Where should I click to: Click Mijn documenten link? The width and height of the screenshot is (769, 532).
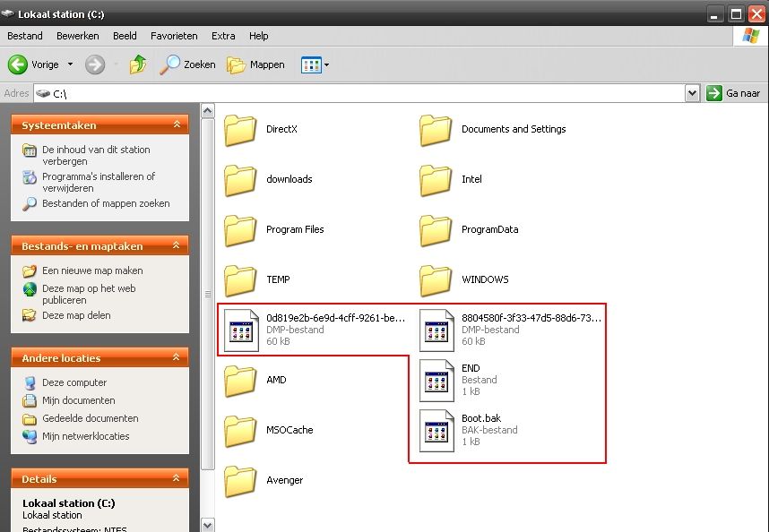pyautogui.click(x=79, y=400)
